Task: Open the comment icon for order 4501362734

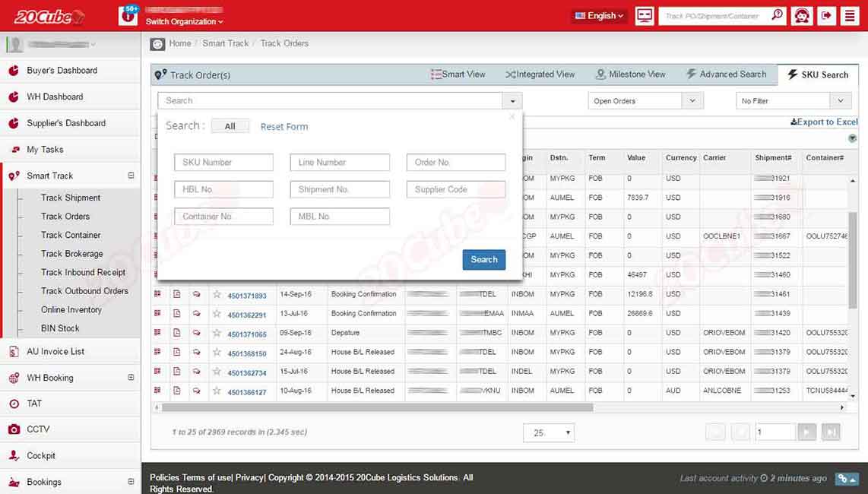Action: [x=197, y=371]
